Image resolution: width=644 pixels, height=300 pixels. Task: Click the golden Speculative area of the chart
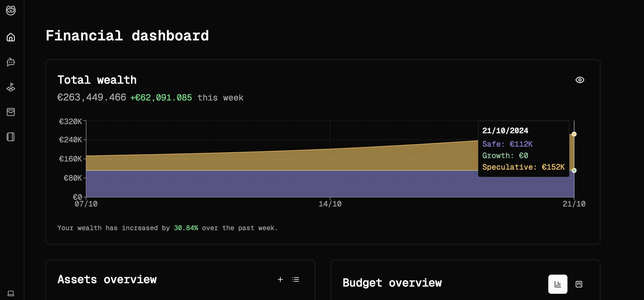330,160
